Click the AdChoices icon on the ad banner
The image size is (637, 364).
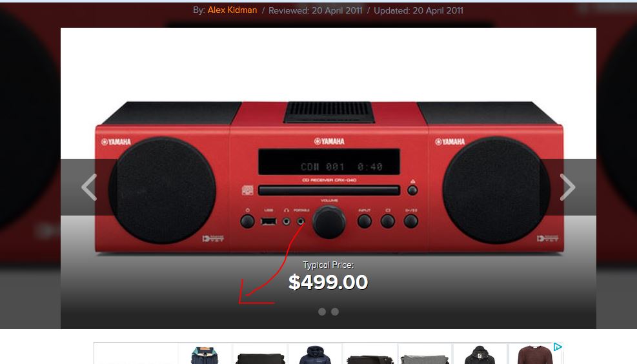point(558,347)
